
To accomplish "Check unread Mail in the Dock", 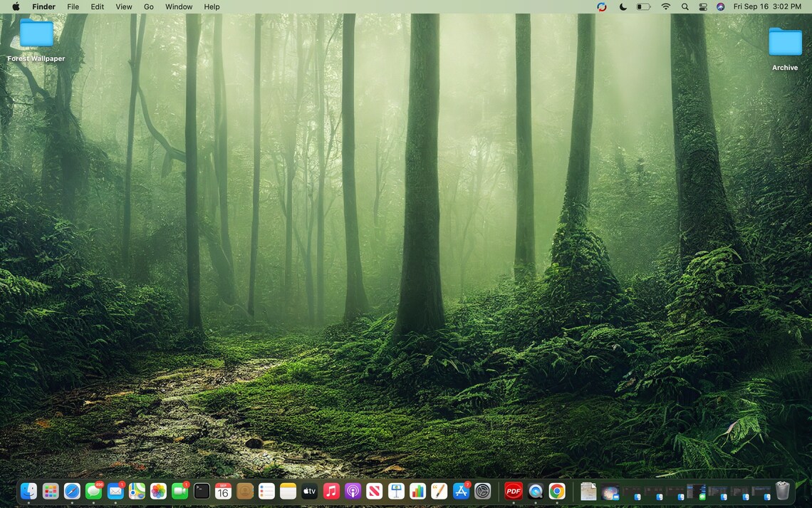I will (114, 490).
